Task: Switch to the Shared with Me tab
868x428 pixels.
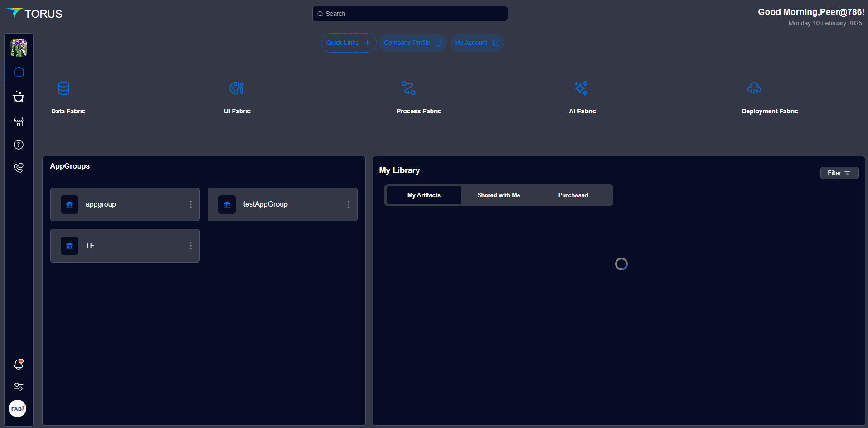Action: (x=499, y=195)
